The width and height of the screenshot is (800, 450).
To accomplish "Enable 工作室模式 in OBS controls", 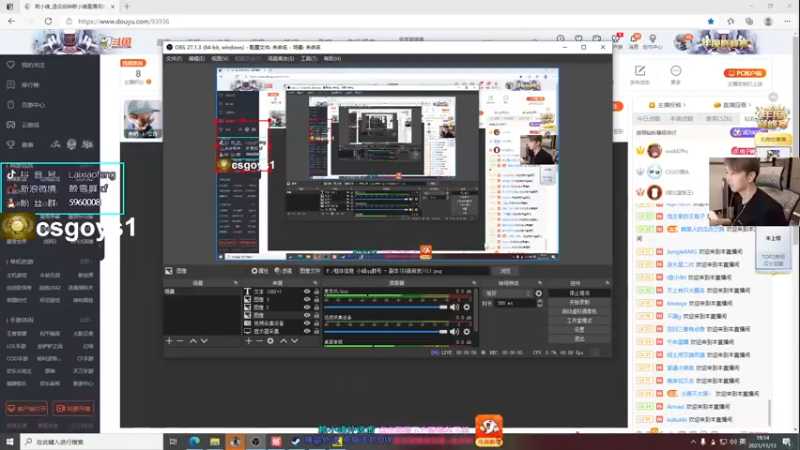I will (x=579, y=320).
